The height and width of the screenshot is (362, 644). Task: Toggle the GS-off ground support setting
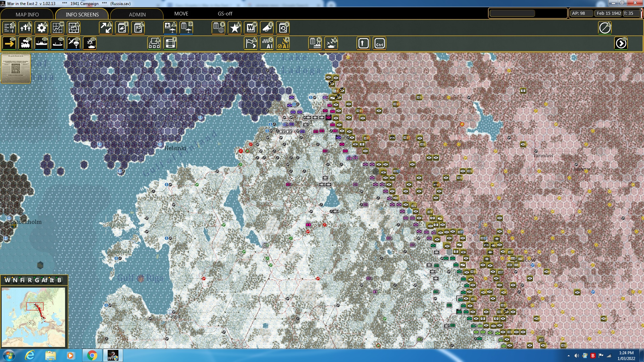[225, 14]
